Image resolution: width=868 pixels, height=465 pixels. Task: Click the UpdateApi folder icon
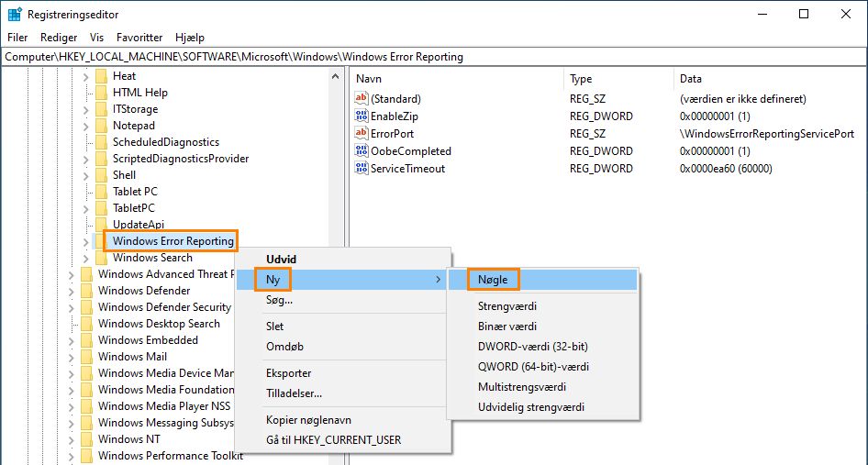click(101, 224)
